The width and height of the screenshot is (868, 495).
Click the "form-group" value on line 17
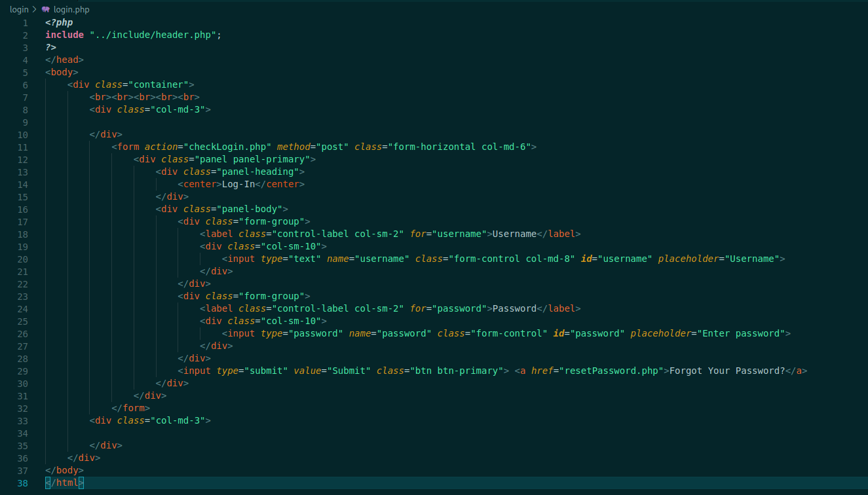272,221
